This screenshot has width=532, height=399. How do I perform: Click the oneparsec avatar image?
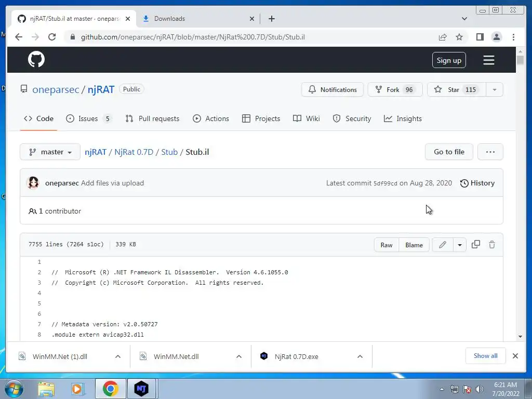[33, 183]
